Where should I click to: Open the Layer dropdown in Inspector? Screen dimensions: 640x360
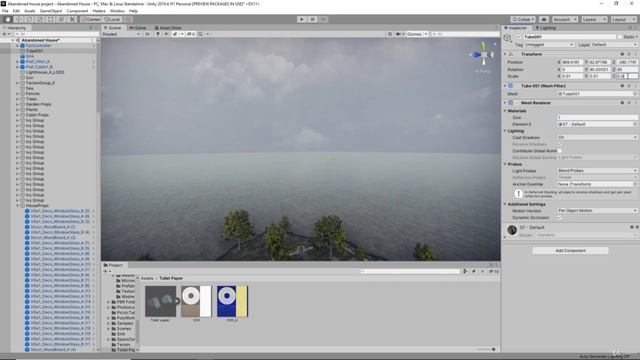(x=614, y=44)
